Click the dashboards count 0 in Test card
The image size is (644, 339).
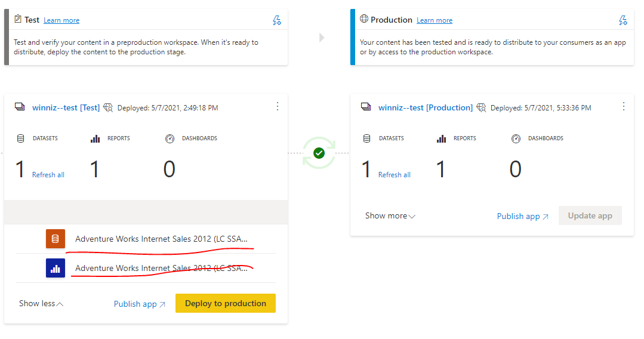click(170, 169)
